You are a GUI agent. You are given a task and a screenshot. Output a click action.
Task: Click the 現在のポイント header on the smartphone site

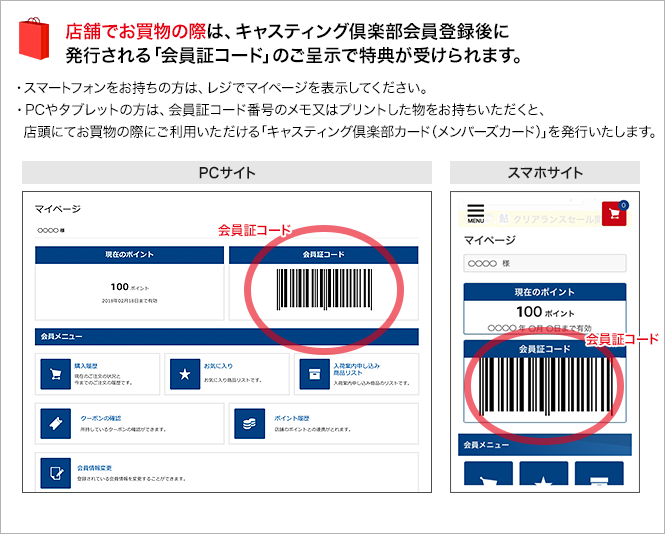click(x=545, y=292)
